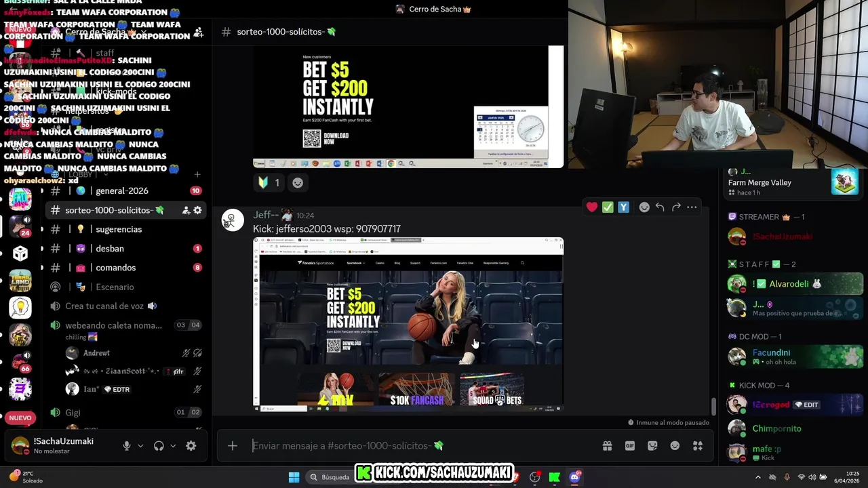
Task: Expand DC MOD role group header
Action: pos(755,336)
